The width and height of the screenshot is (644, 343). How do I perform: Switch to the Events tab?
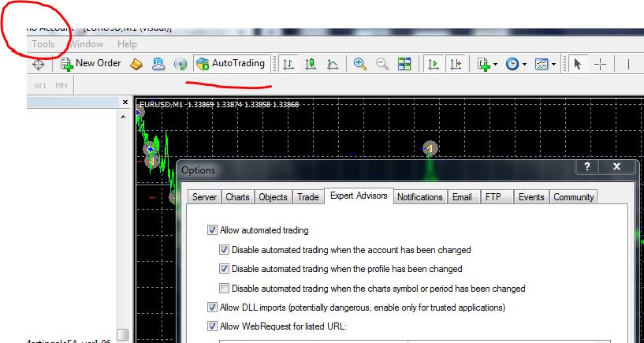click(x=531, y=197)
